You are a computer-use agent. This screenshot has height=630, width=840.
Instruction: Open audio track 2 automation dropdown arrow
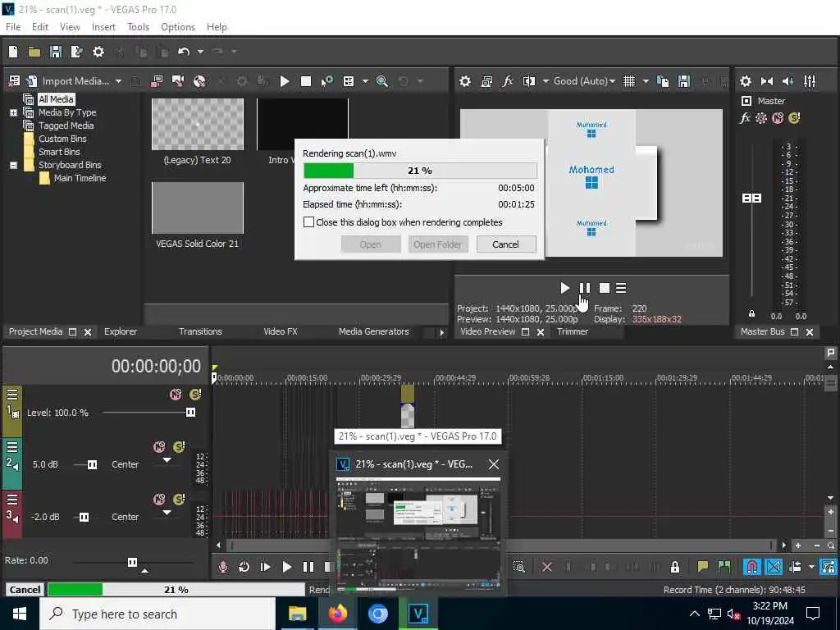tap(167, 460)
